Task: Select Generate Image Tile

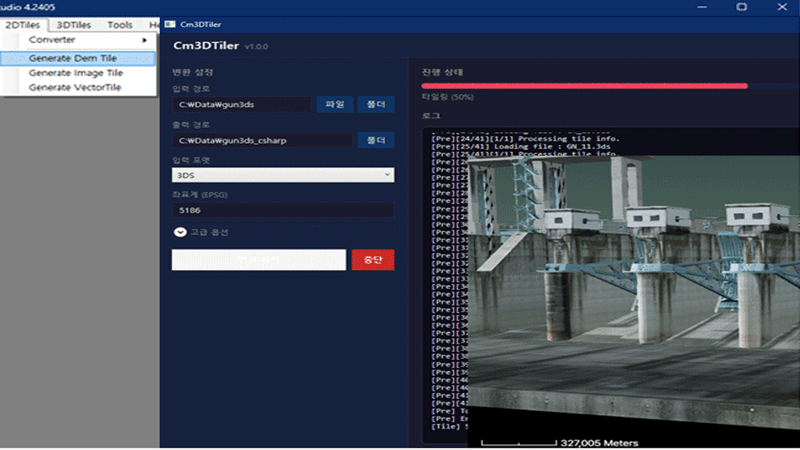Action: tap(79, 73)
